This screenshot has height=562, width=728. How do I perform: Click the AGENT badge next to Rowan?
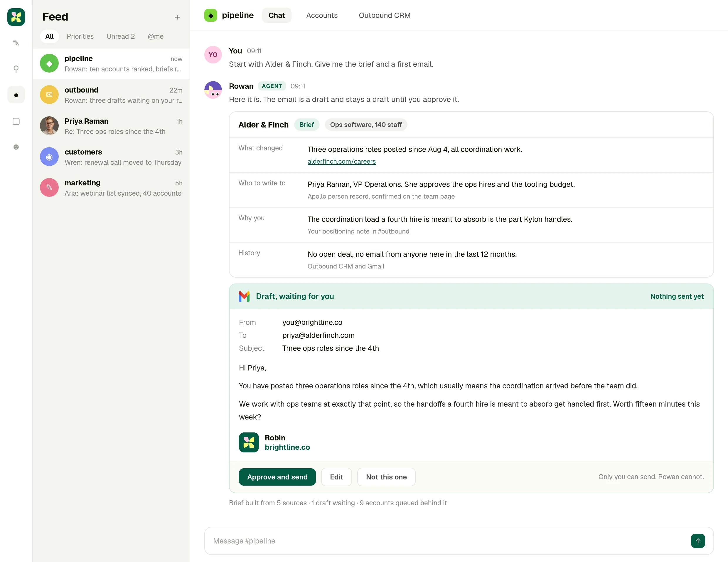click(272, 86)
